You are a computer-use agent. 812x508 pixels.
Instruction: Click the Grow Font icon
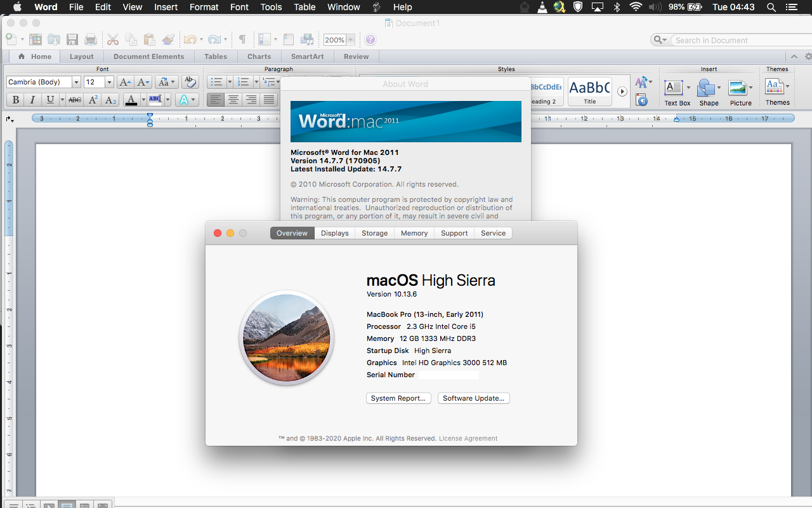pos(125,82)
